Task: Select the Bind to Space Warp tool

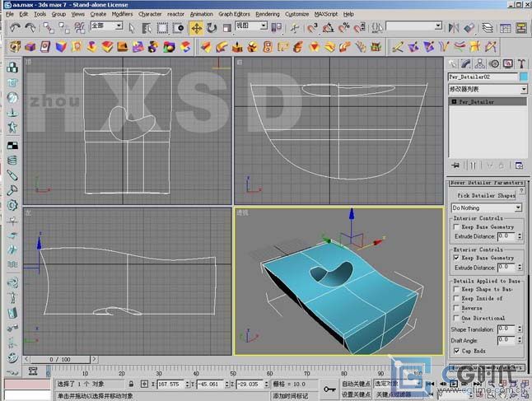Action: click(x=80, y=28)
